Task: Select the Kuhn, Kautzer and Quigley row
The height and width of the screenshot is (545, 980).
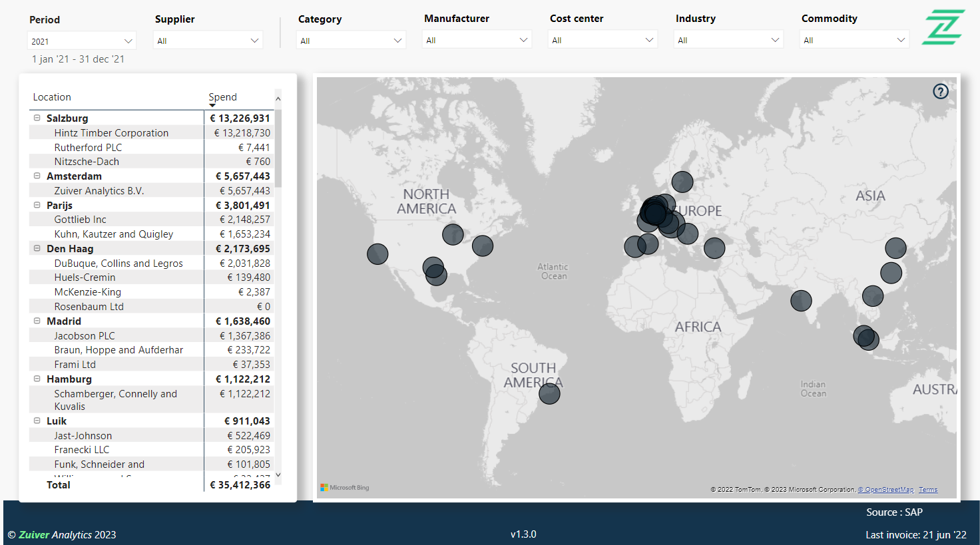Action: click(151, 234)
